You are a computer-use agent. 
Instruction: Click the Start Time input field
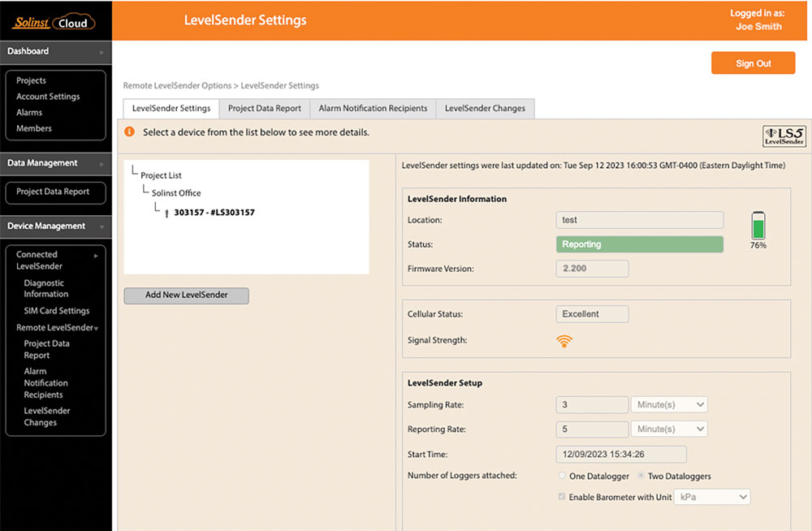point(621,454)
